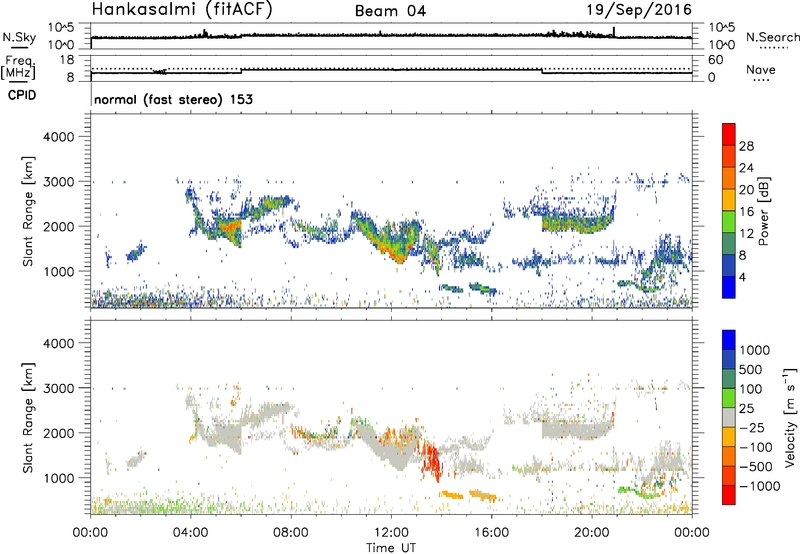Click the solid line sample under N.Sky
This screenshot has height=554, width=800.
19,48
